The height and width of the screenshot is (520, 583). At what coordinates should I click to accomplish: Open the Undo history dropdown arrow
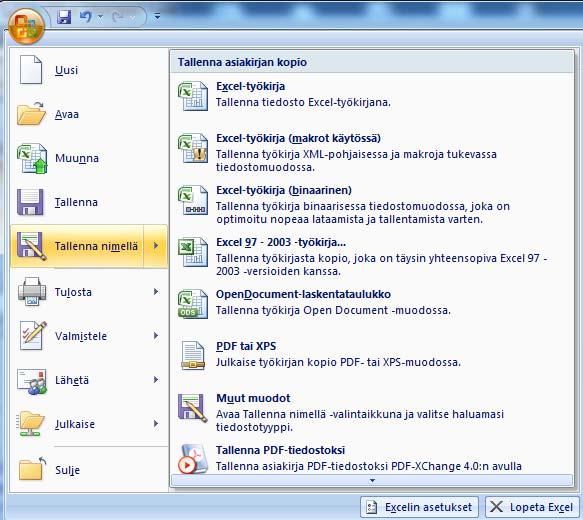pyautogui.click(x=100, y=17)
